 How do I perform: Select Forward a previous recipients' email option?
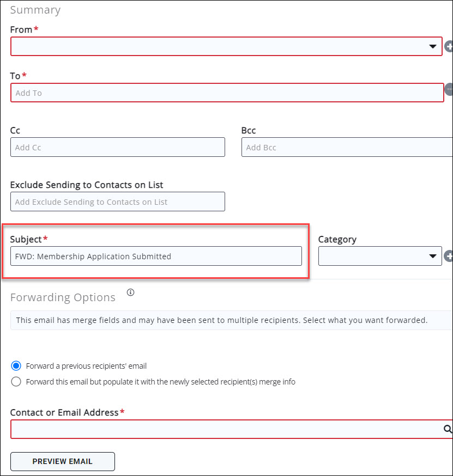[x=16, y=366]
